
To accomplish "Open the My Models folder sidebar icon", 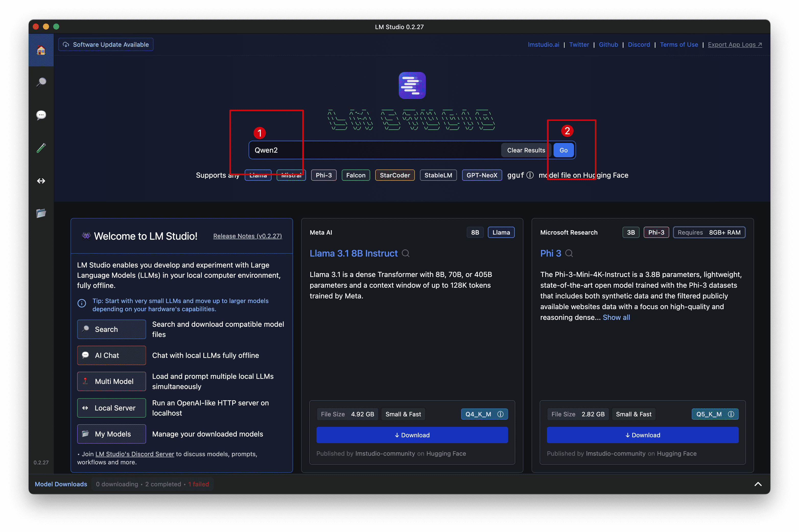I will click(41, 213).
